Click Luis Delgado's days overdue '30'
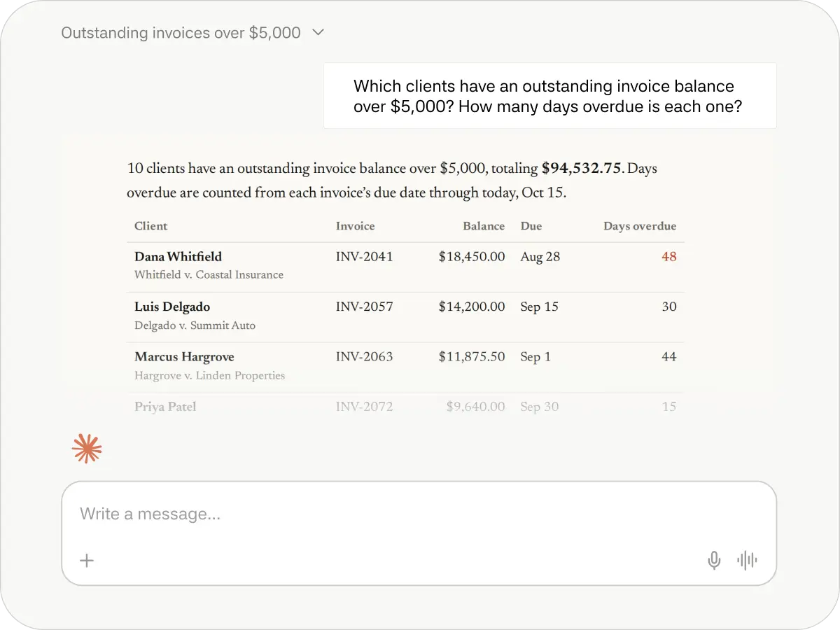 (669, 307)
